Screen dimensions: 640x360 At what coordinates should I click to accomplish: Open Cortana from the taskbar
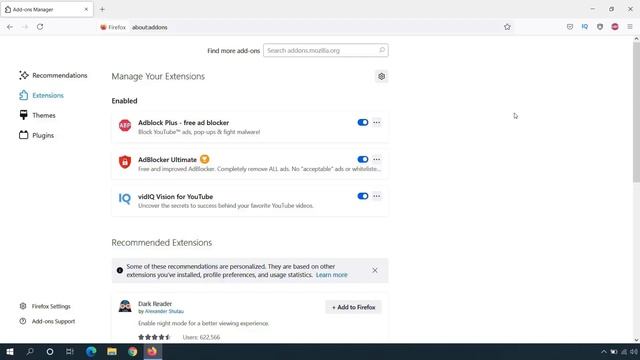[50, 351]
